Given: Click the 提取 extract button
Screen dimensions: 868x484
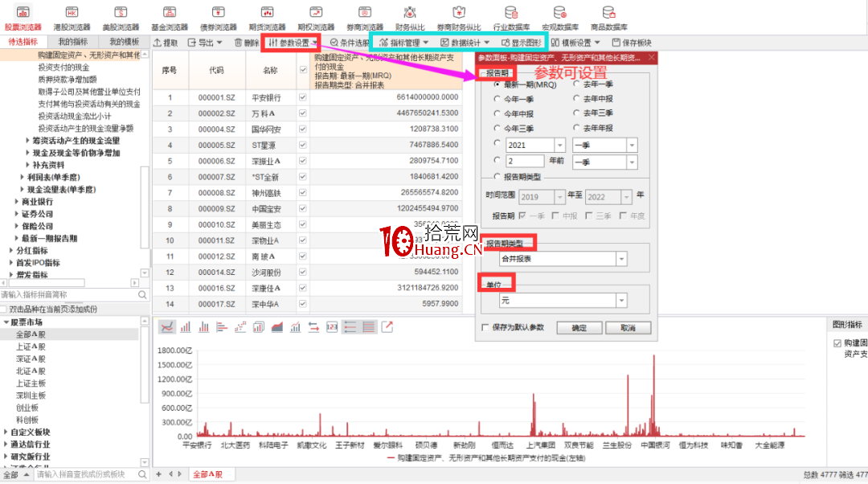Looking at the screenshot, I should click(x=166, y=43).
